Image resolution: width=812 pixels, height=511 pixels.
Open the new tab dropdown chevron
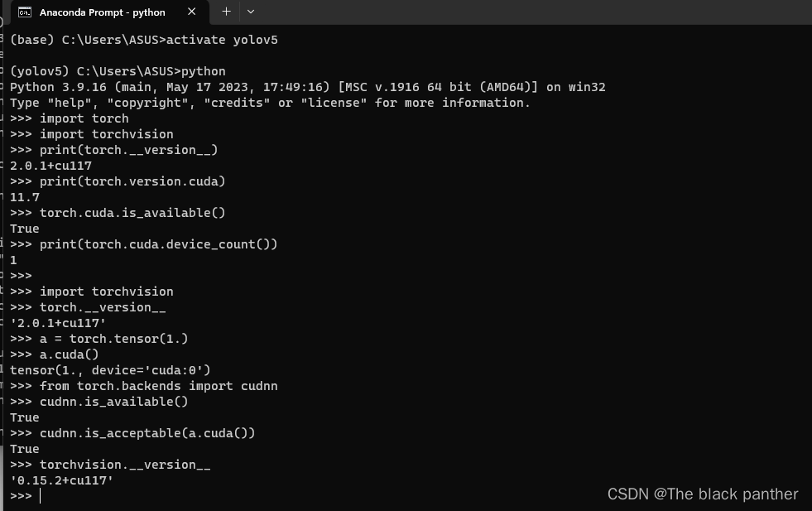tap(250, 12)
